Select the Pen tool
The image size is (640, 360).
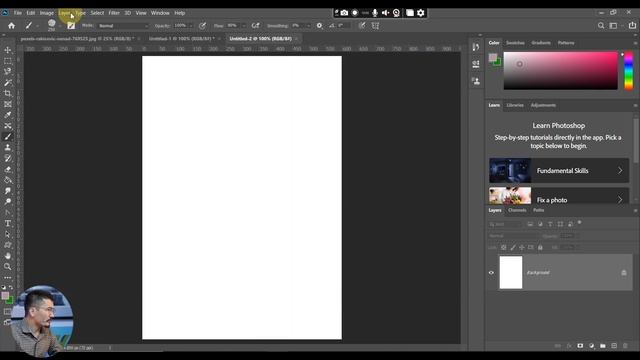click(8, 212)
